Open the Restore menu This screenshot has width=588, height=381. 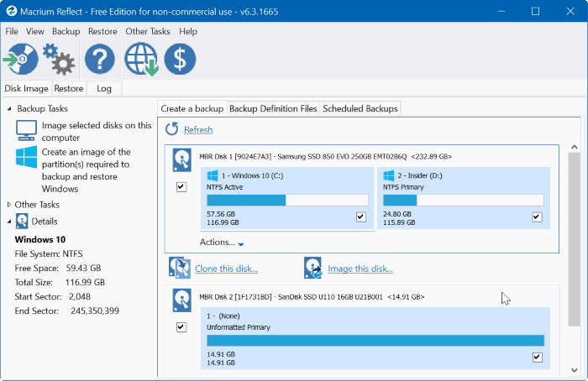pos(102,31)
